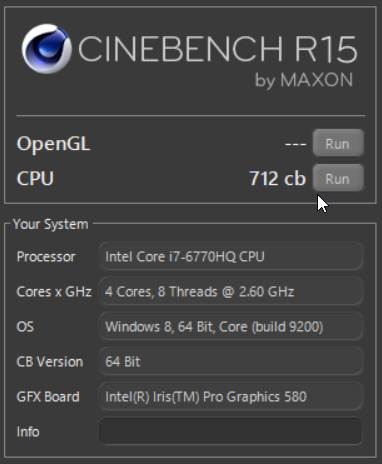Image resolution: width=382 pixels, height=464 pixels.
Task: Click the CB Version 64 Bit field
Action: [x=231, y=361]
